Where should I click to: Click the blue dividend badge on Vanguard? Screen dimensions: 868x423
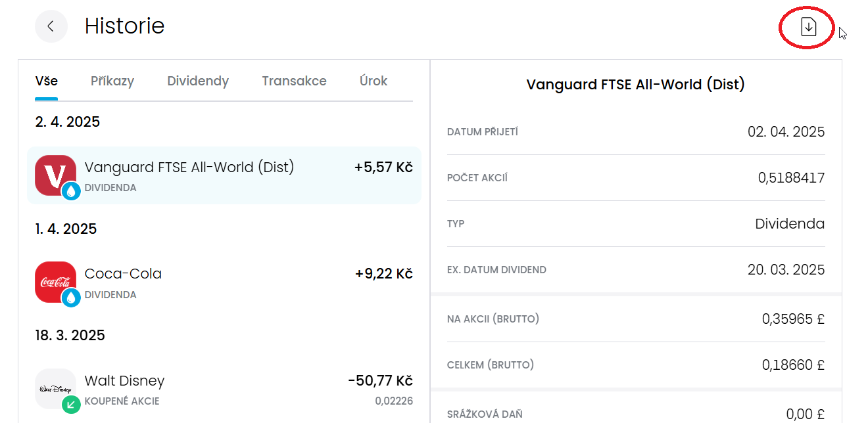coord(71,191)
